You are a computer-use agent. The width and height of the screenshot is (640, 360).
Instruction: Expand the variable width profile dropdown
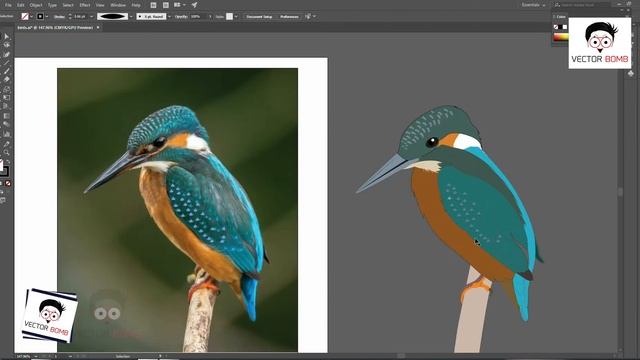coord(131,17)
